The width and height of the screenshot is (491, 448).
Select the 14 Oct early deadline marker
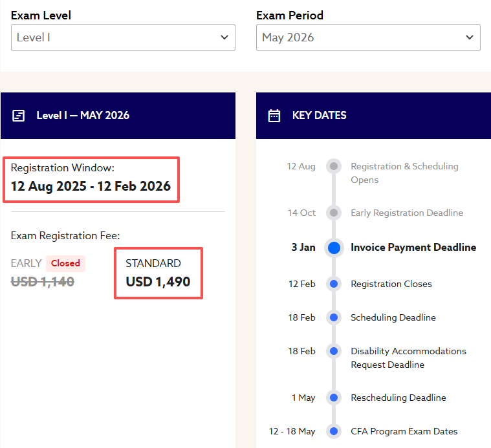tap(334, 213)
